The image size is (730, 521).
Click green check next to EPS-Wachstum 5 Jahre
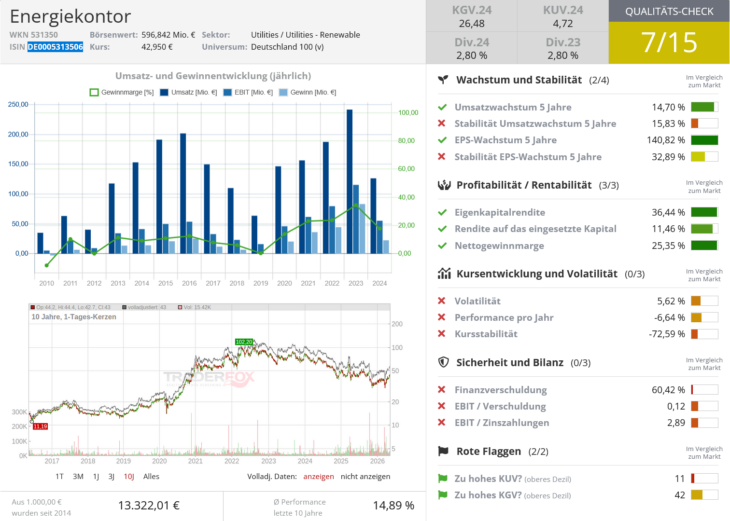pos(442,140)
